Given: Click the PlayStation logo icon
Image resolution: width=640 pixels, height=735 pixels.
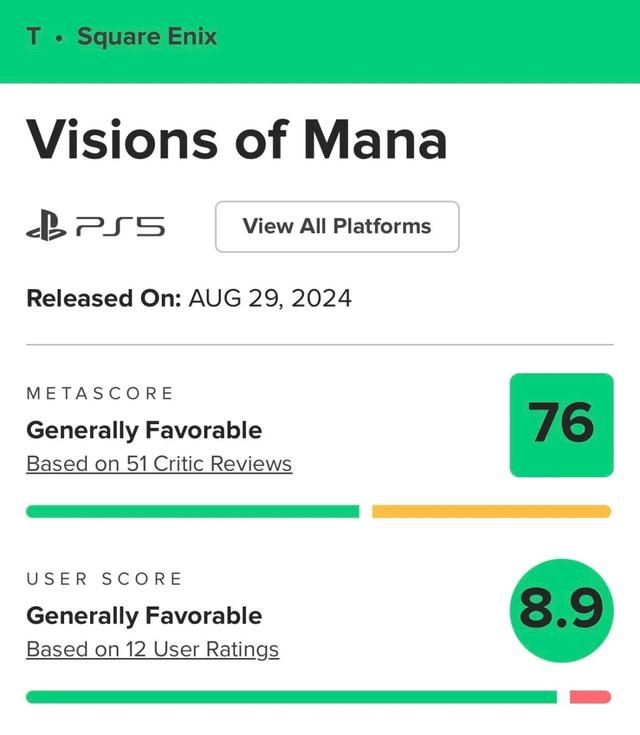Looking at the screenshot, I should 45,227.
